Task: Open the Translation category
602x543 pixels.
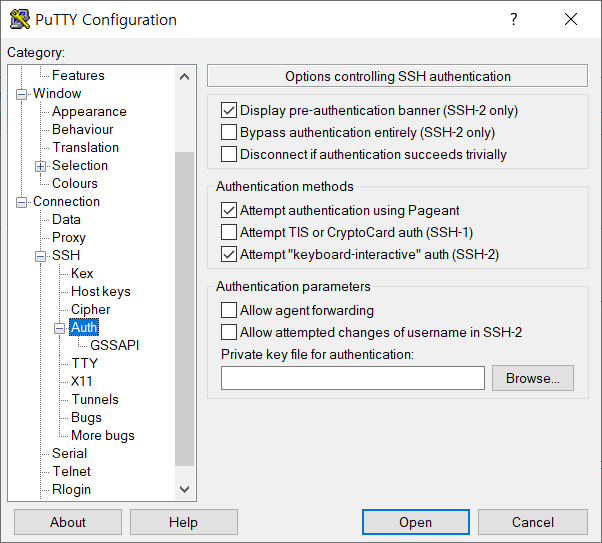Action: [86, 147]
